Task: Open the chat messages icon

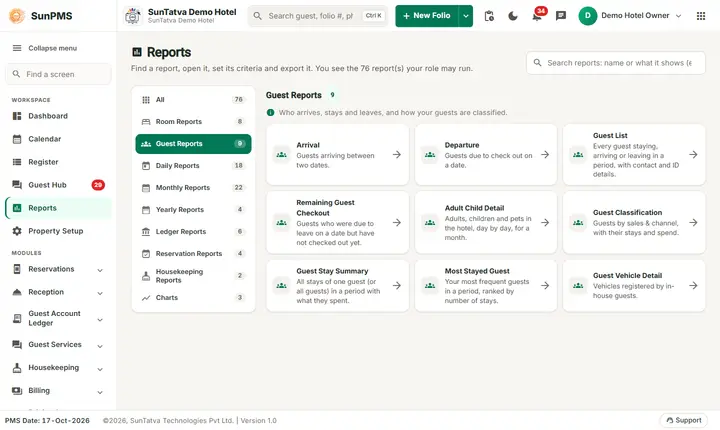Action: (561, 16)
